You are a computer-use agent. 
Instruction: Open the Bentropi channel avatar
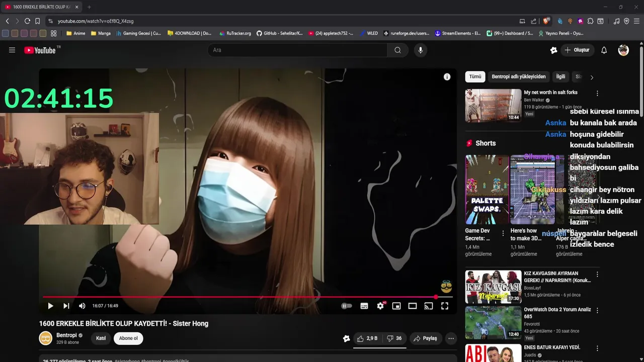[x=46, y=338]
